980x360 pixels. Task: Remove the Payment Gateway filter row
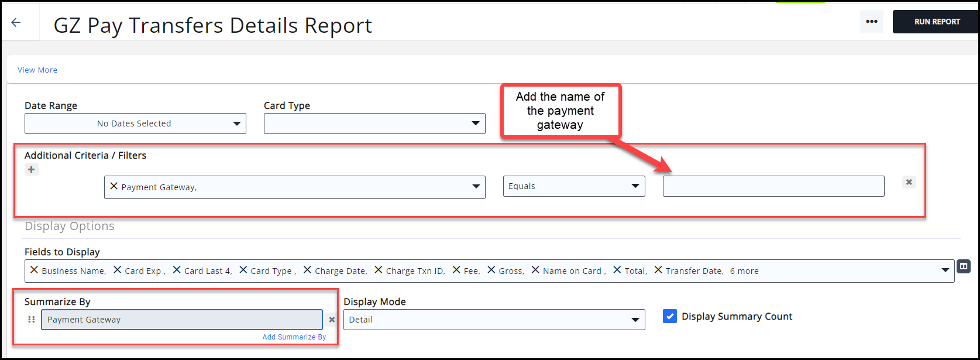click(x=909, y=182)
